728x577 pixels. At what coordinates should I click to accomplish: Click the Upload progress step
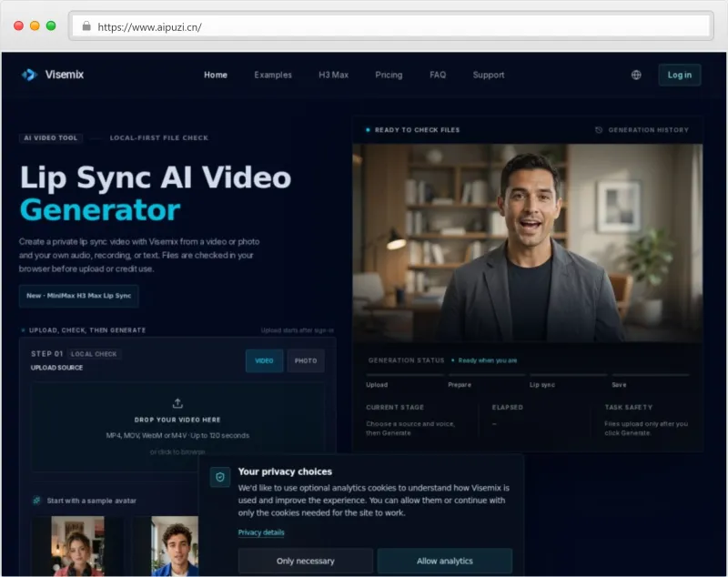click(x=377, y=385)
